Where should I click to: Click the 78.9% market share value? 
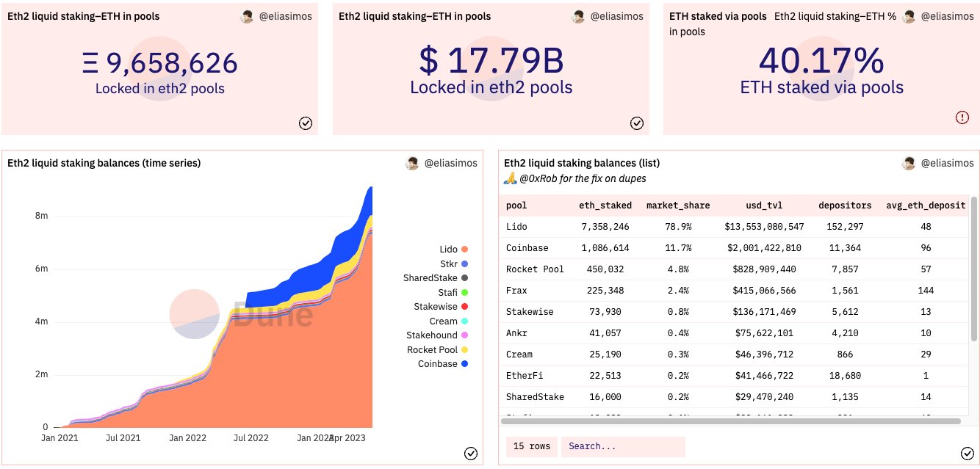(678, 227)
